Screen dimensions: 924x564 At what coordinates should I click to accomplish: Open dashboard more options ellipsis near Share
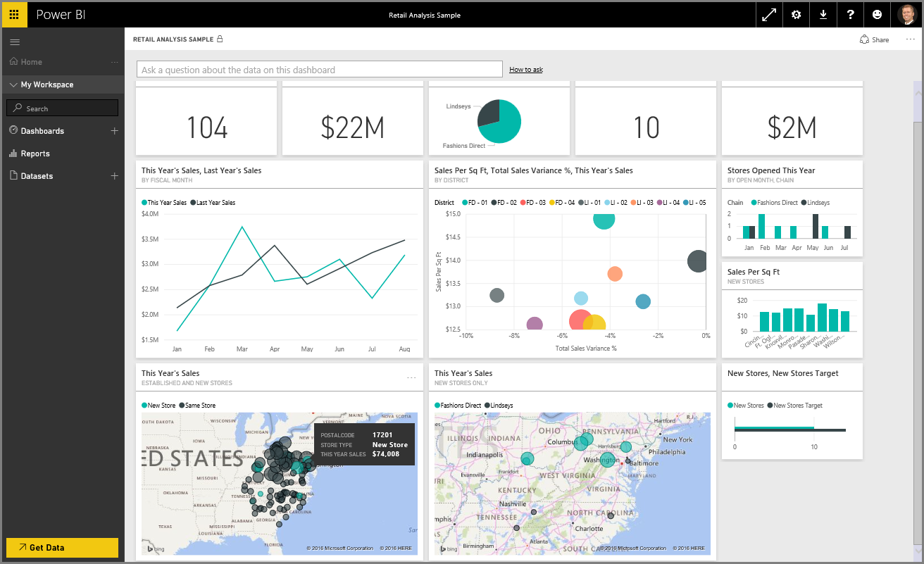pos(910,39)
